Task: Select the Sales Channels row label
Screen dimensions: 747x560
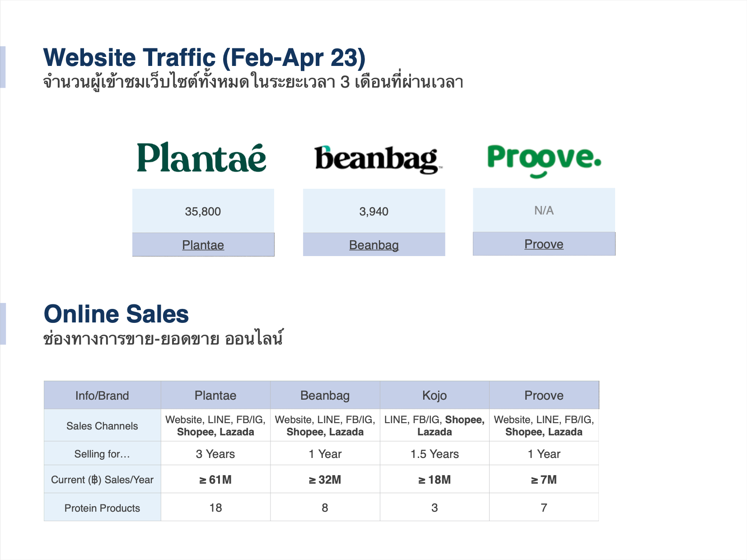Action: [102, 425]
